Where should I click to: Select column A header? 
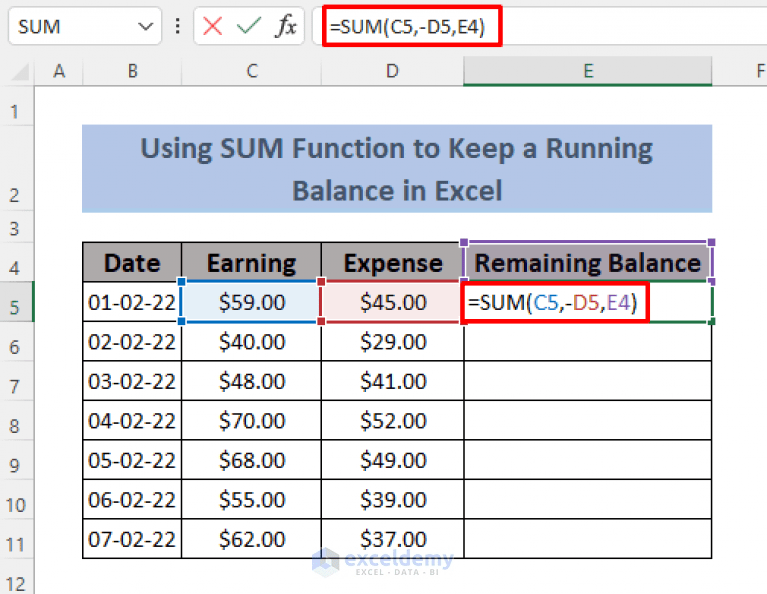pos(59,71)
